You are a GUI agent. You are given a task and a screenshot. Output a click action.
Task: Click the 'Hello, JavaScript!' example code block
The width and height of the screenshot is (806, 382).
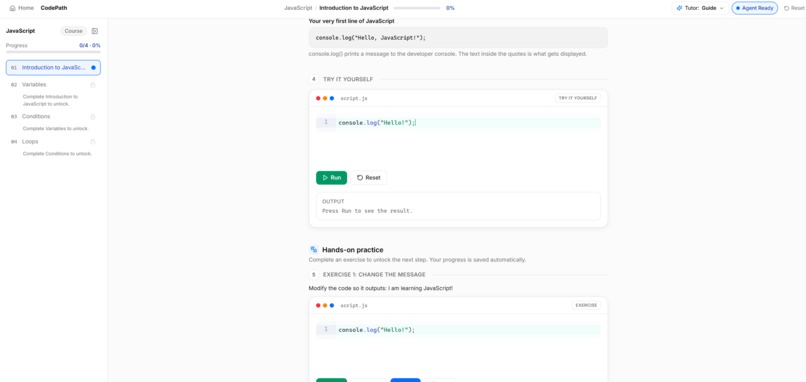click(458, 38)
